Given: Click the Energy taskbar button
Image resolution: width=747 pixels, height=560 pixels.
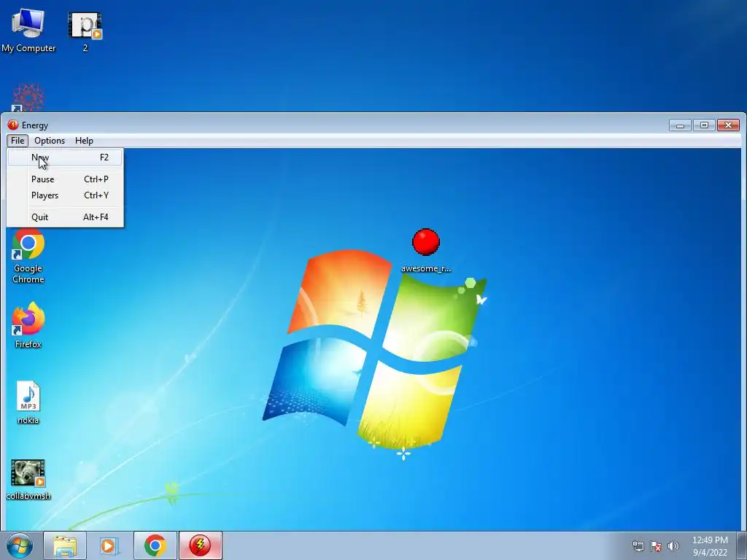Looking at the screenshot, I should tap(200, 545).
